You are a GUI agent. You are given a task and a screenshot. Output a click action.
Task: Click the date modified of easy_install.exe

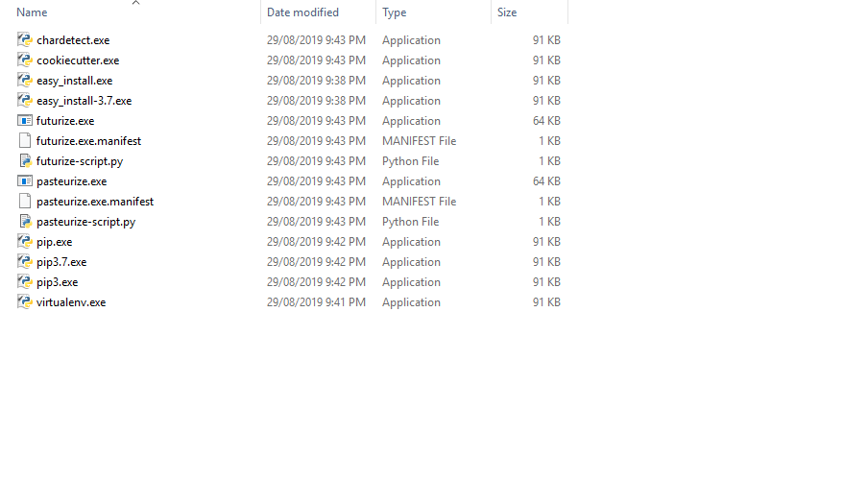316,81
